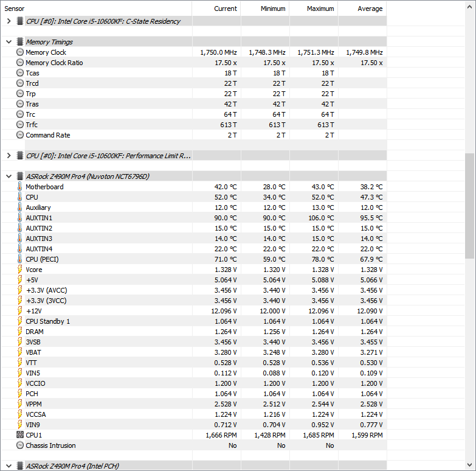Collapse the Memory Timings group
The height and width of the screenshot is (471, 476).
tap(9, 42)
